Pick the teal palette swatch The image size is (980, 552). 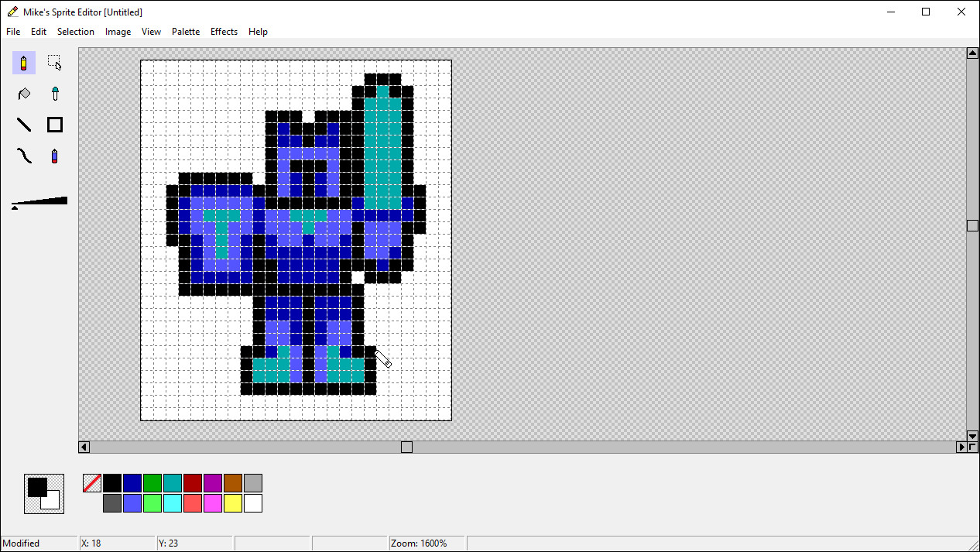pyautogui.click(x=173, y=483)
